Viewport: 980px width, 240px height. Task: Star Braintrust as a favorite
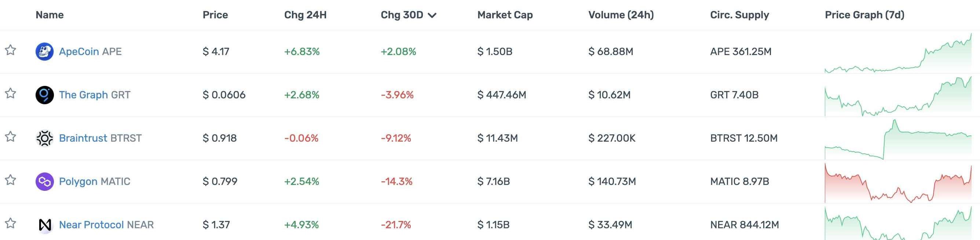(11, 137)
